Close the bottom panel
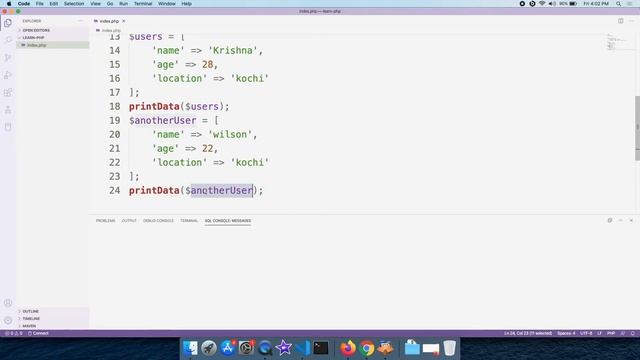Viewport: 640px width, 360px height. coord(631,220)
